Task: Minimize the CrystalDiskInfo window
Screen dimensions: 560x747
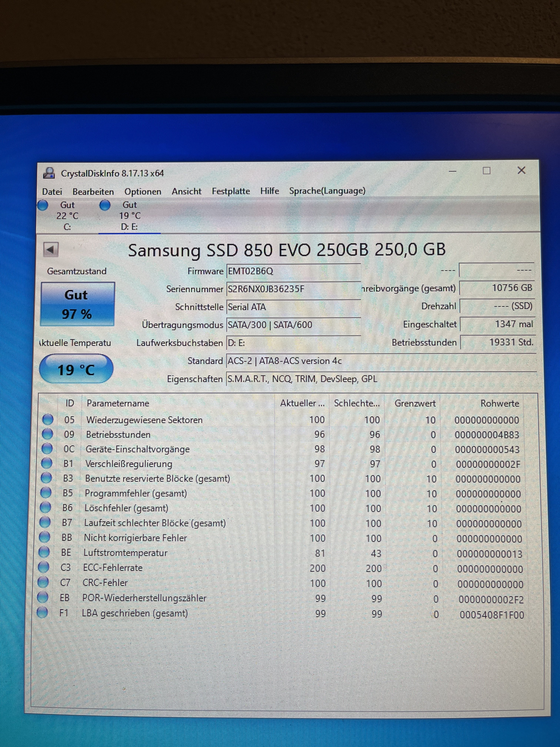Action: (453, 171)
